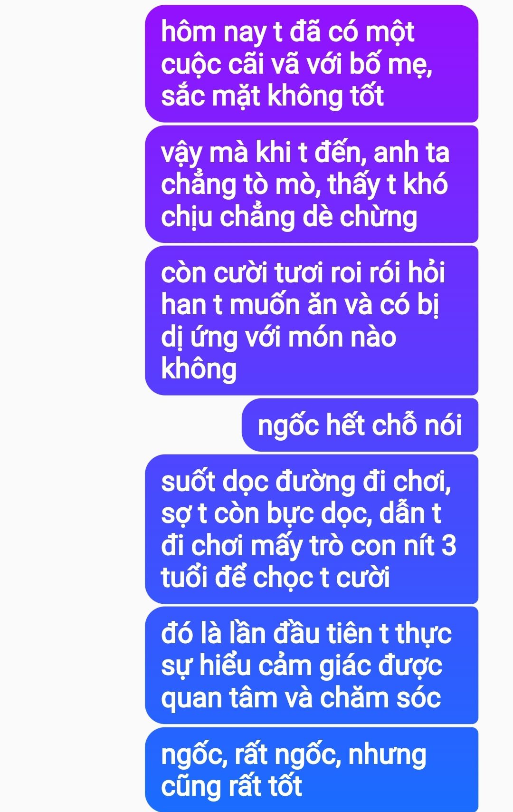Tap the message starting "còn cười tươi roi rói"
Viewport: 513px width, 812px height.
[x=312, y=320]
